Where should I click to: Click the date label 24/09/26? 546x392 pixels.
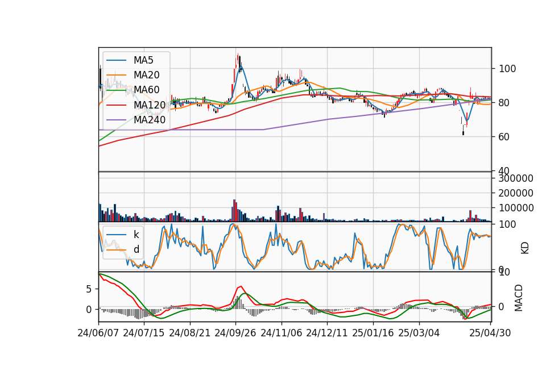tap(235, 333)
